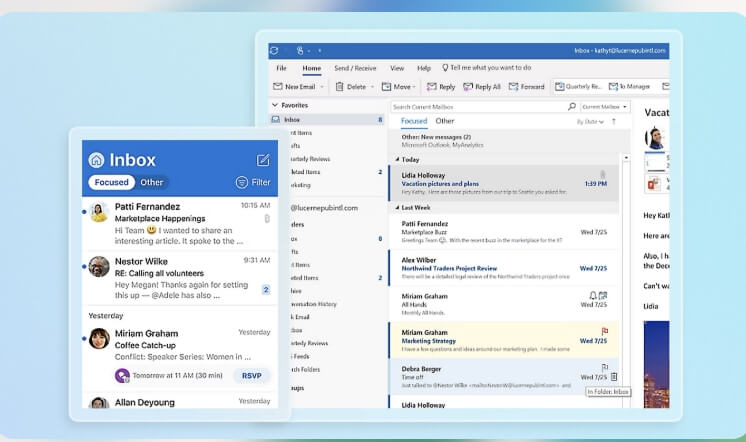Open the New Email dropdown arrow
746x442 pixels.
[322, 87]
